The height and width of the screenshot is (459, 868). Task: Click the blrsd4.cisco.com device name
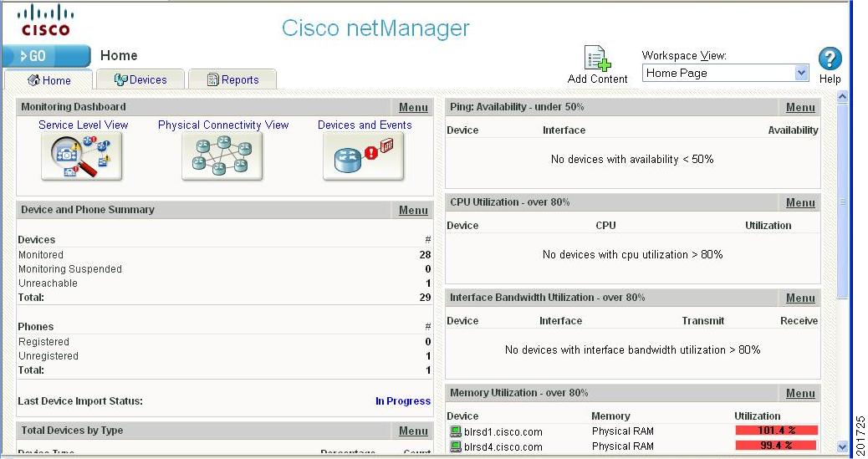[503, 446]
